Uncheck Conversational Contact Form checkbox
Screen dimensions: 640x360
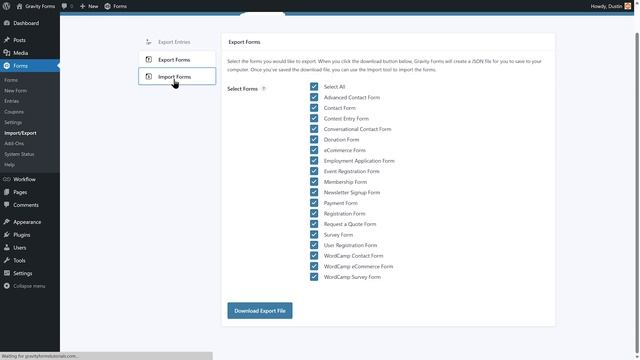(314, 129)
